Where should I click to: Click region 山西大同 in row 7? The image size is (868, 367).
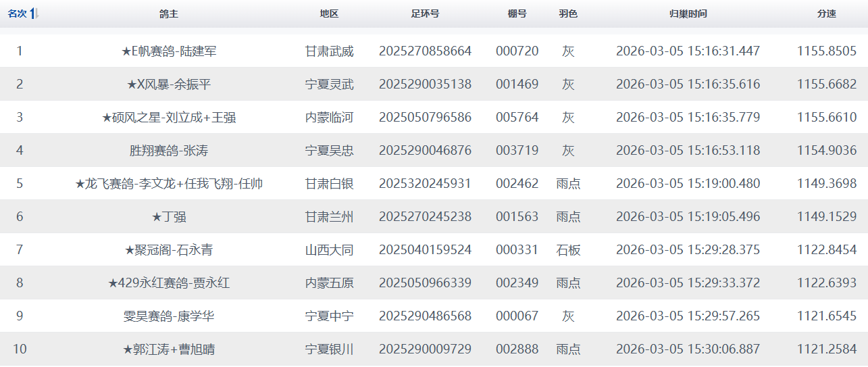pyautogui.click(x=329, y=250)
